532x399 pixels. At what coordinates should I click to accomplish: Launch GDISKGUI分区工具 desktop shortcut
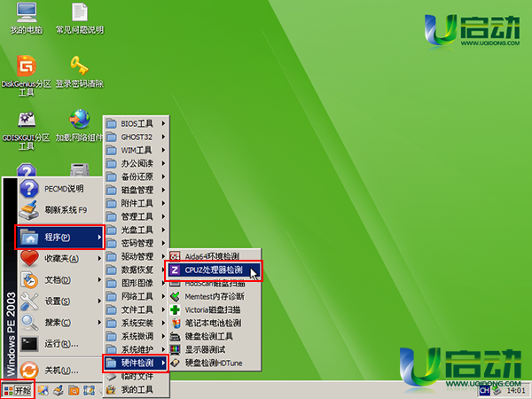tap(27, 130)
